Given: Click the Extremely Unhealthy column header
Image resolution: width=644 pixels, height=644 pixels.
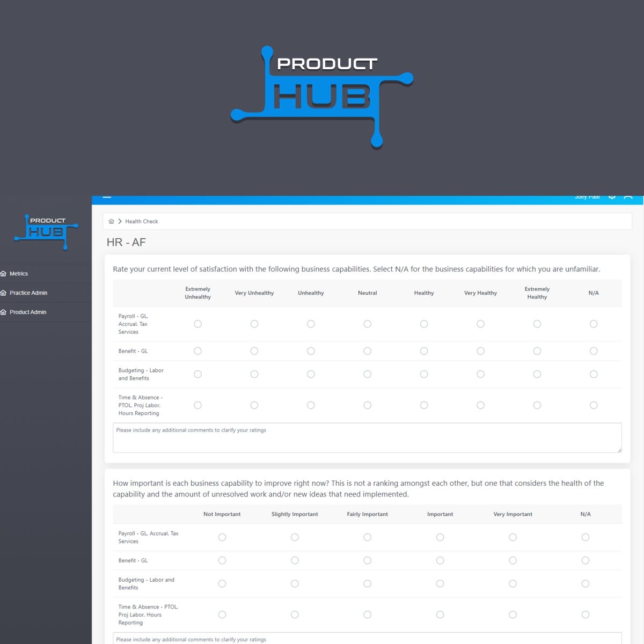Looking at the screenshot, I should [x=198, y=293].
